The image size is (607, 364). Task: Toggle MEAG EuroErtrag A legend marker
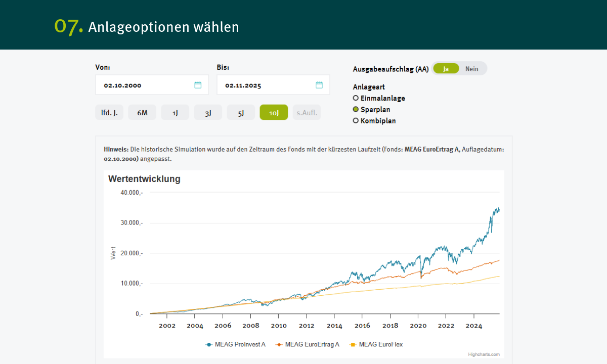point(279,344)
